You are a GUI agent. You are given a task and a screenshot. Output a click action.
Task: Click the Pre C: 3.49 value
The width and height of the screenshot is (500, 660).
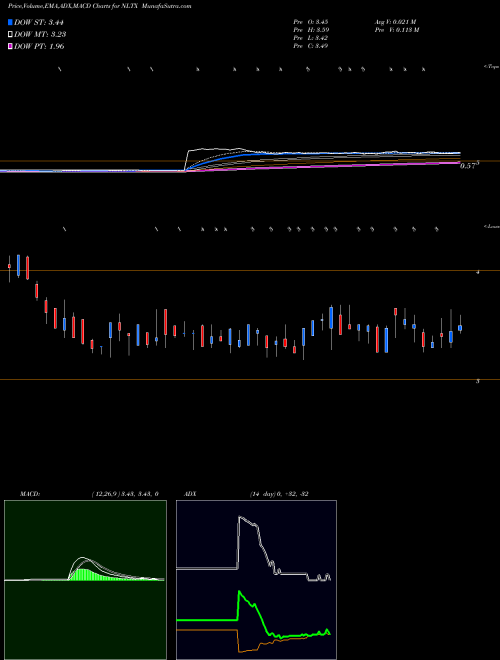tap(311, 46)
